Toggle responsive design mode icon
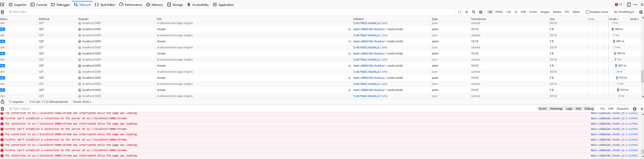644x159 pixels. [629, 5]
